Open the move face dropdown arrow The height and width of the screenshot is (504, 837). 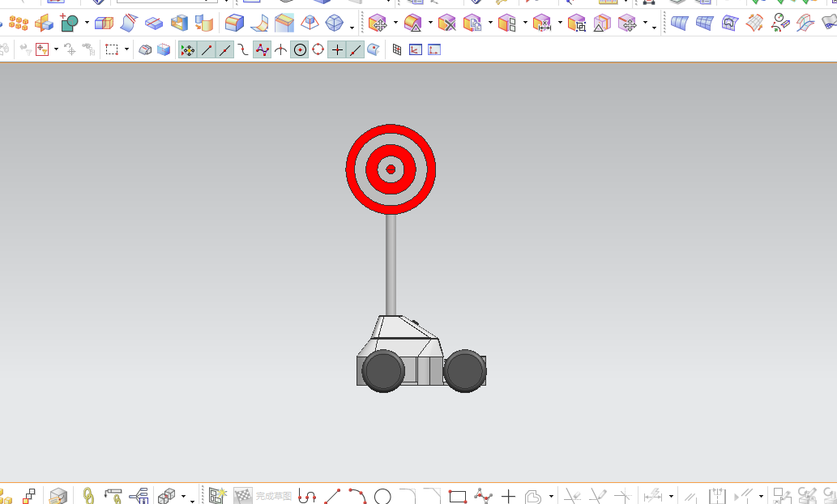[x=395, y=23]
